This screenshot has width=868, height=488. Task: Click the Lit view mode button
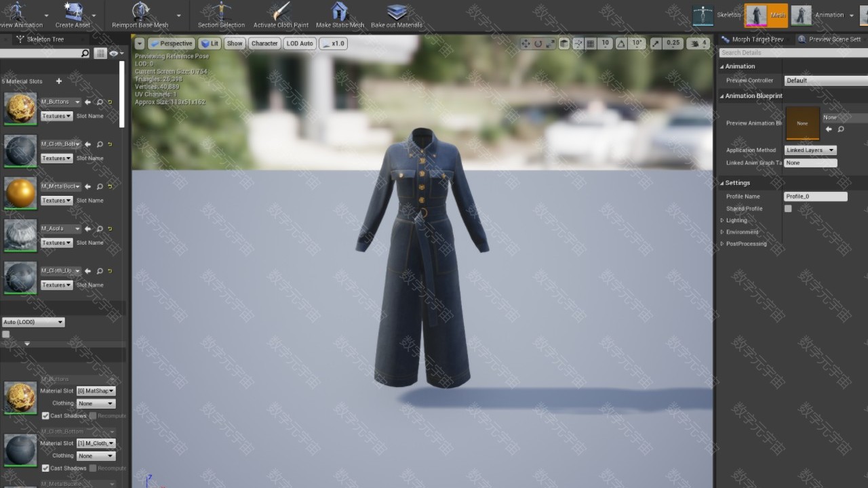coord(210,43)
